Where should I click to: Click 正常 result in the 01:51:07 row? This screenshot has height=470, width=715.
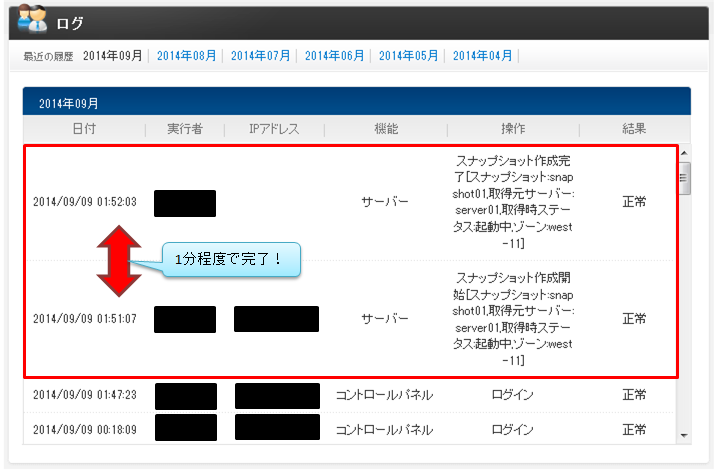click(634, 319)
